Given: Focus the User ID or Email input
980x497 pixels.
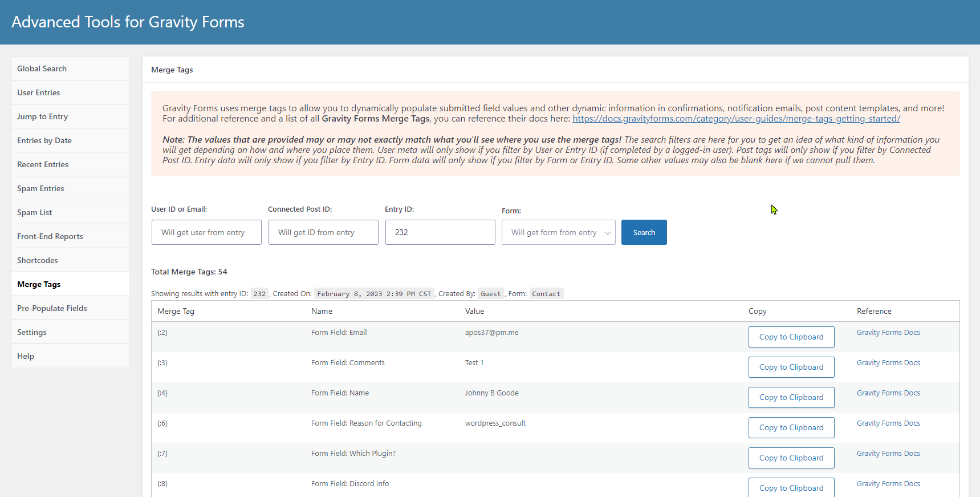Looking at the screenshot, I should click(206, 232).
